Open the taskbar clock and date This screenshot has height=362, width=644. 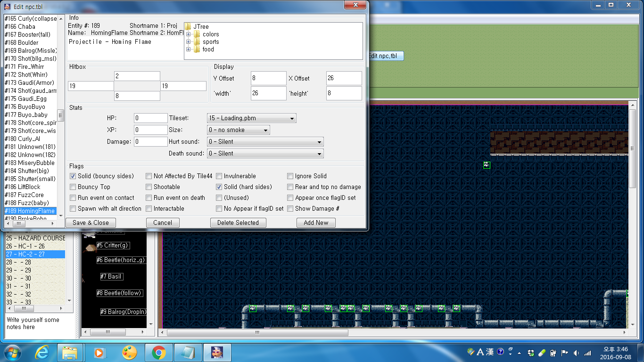click(615, 353)
